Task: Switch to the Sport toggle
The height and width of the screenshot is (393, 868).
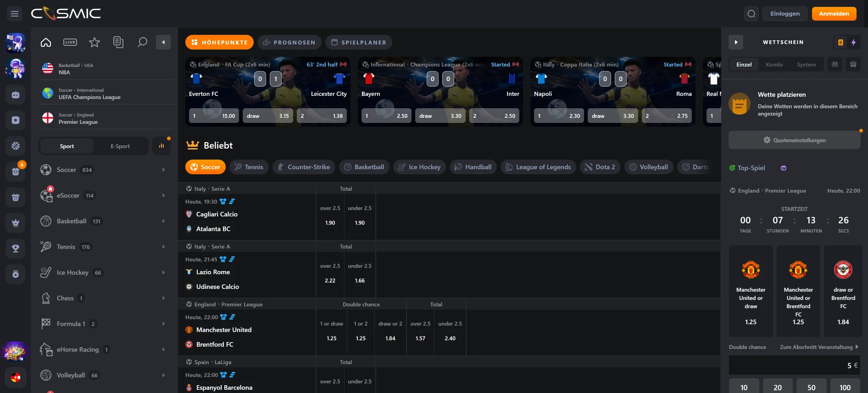Action: pos(67,146)
